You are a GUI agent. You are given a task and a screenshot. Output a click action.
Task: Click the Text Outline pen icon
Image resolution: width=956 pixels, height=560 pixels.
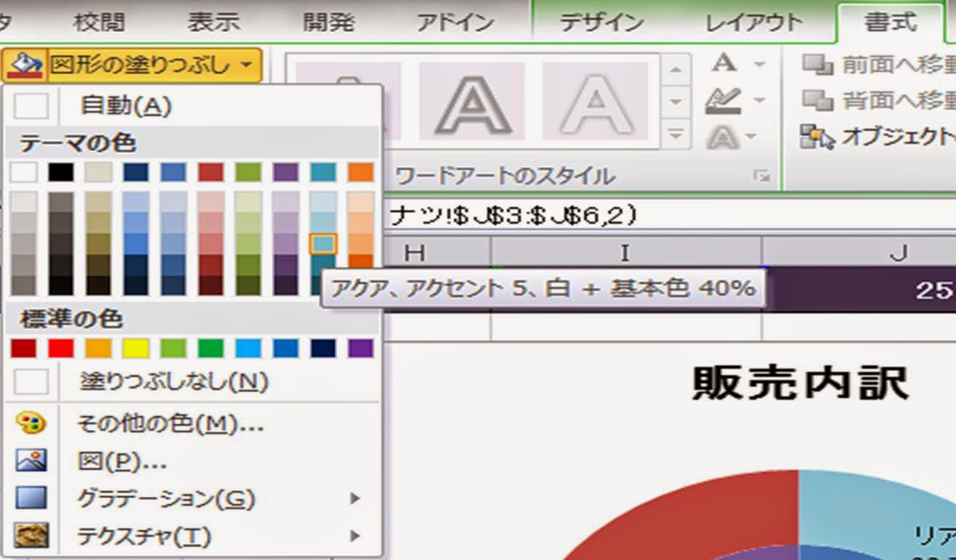click(x=724, y=101)
